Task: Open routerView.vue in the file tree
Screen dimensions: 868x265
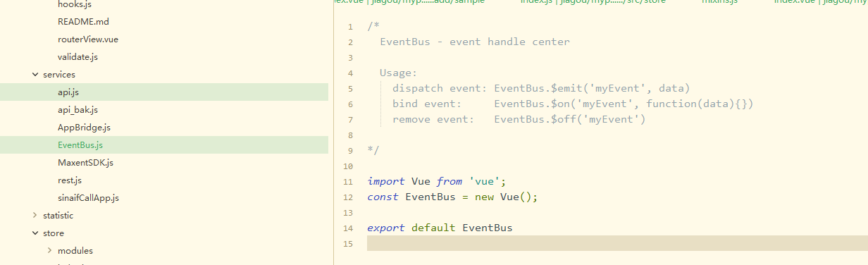Action: point(88,39)
